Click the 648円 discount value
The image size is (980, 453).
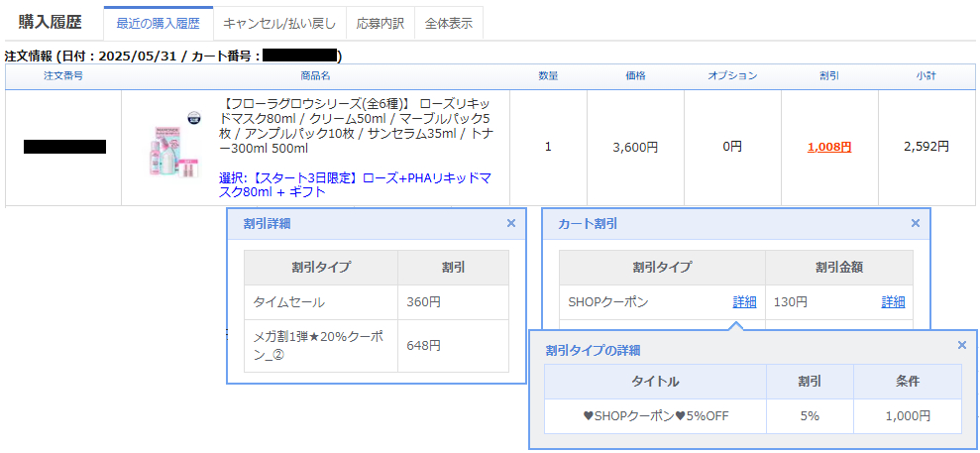[424, 345]
